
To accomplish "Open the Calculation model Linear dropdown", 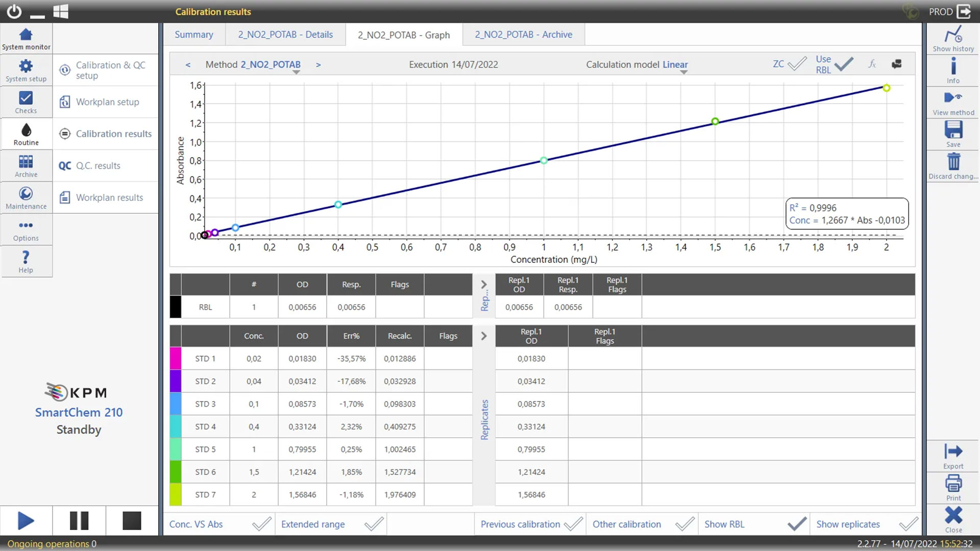I will click(675, 65).
